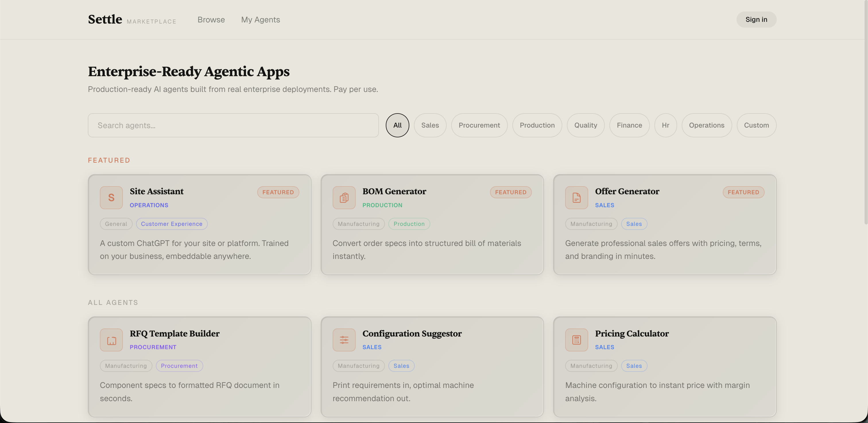Select the Custom filter pill

tap(756, 125)
